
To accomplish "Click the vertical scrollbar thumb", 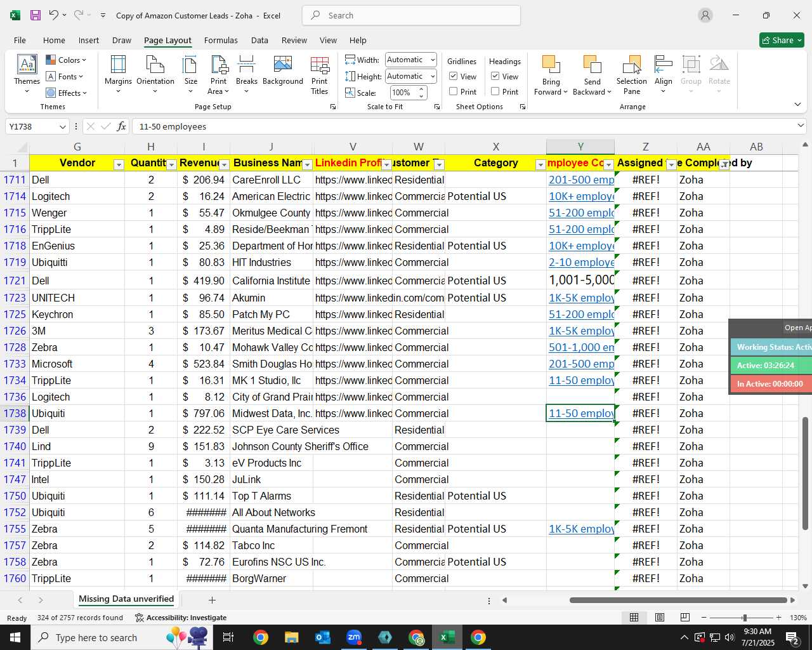I will [805, 474].
